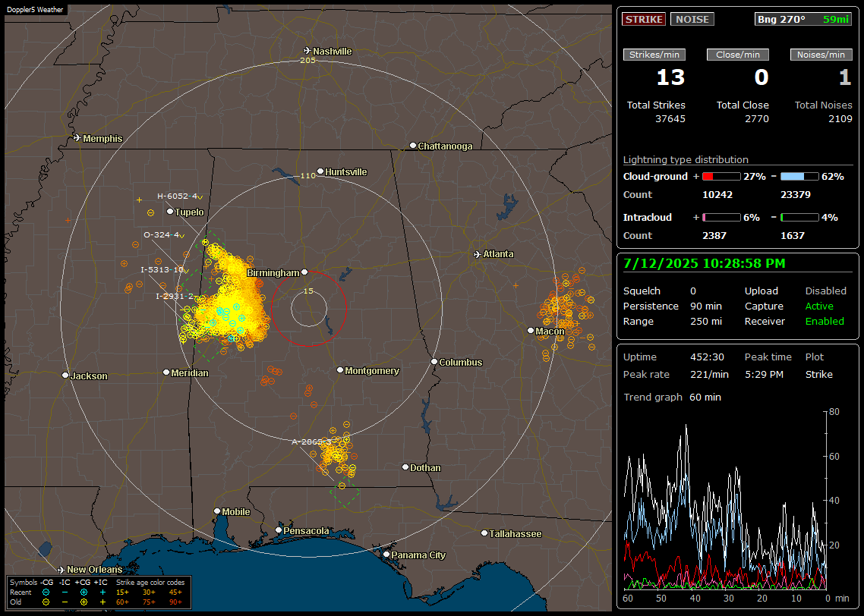Click the 90+ strike age color code

click(x=176, y=602)
